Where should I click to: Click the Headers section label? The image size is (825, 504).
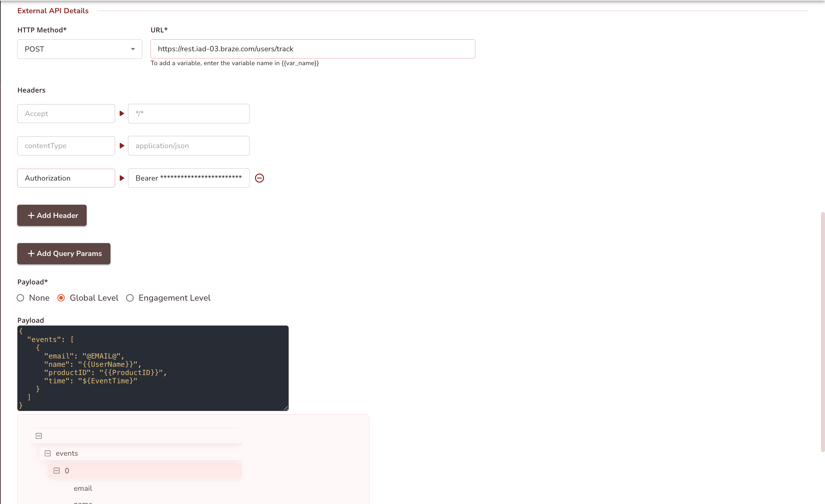click(x=31, y=90)
